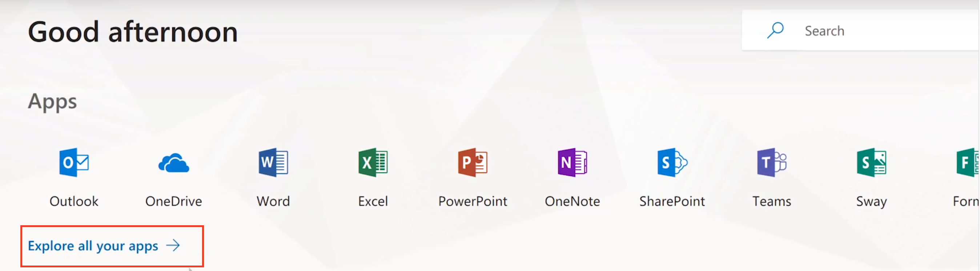Open the Word app icon
The image size is (980, 271).
point(273,162)
